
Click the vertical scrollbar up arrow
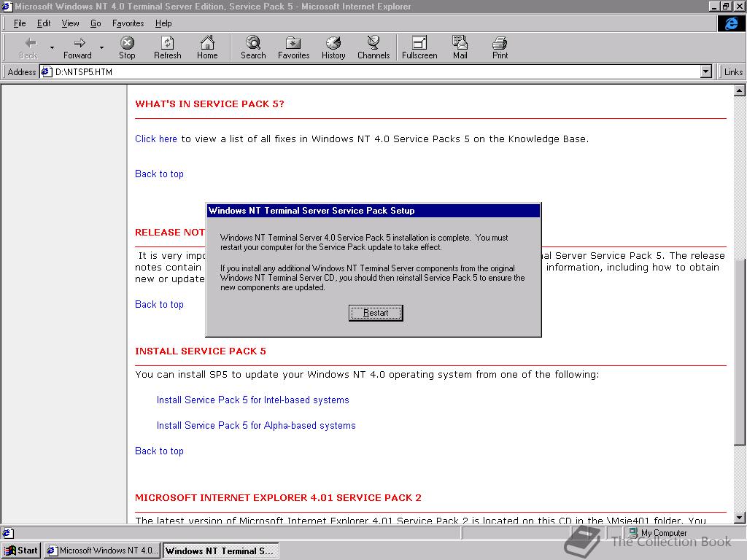click(740, 90)
